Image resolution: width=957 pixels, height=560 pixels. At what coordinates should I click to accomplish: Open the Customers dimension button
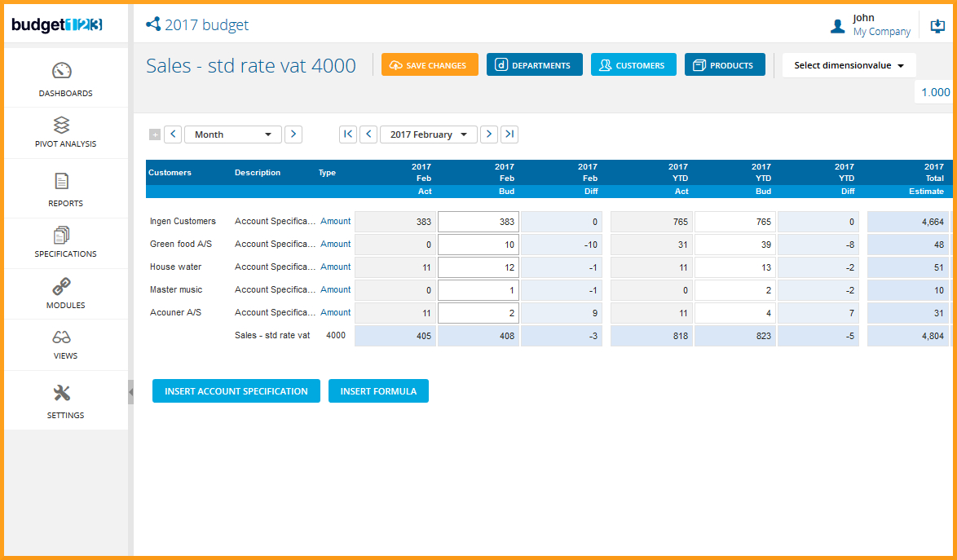click(x=633, y=65)
